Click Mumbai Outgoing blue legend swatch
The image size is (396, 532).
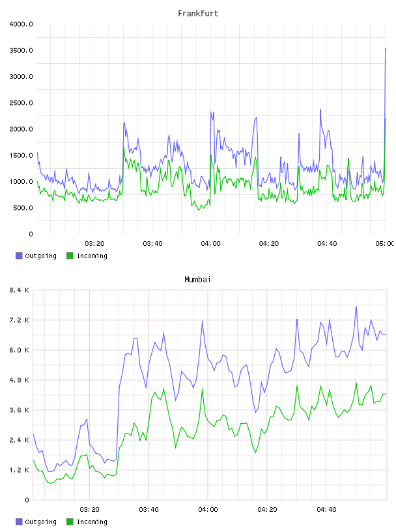coord(19,522)
